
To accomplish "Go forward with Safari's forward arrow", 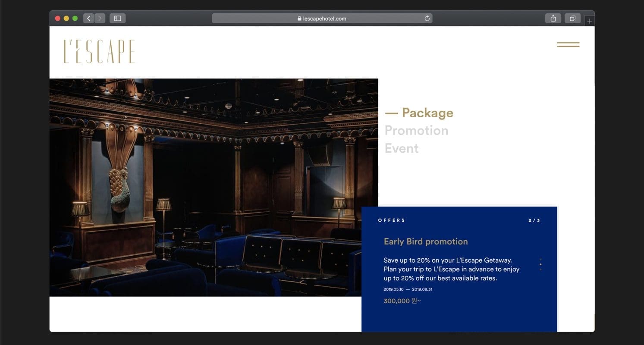I will 100,18.
